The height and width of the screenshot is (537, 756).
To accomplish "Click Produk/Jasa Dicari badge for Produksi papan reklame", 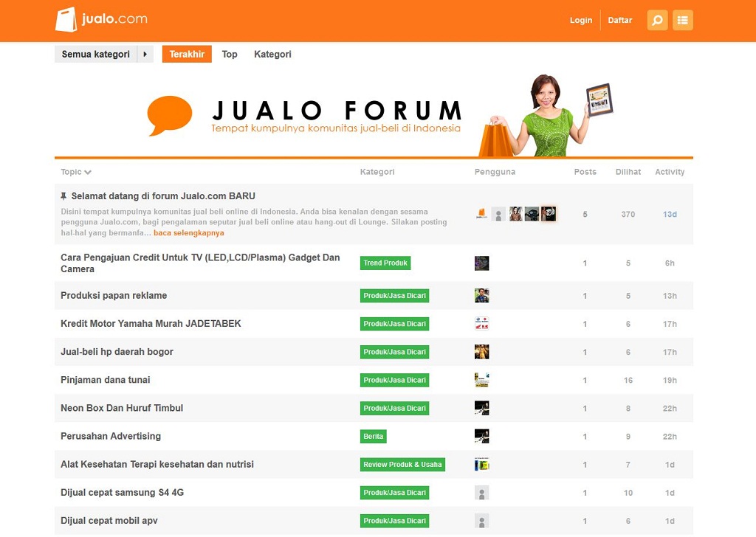I will [x=394, y=296].
